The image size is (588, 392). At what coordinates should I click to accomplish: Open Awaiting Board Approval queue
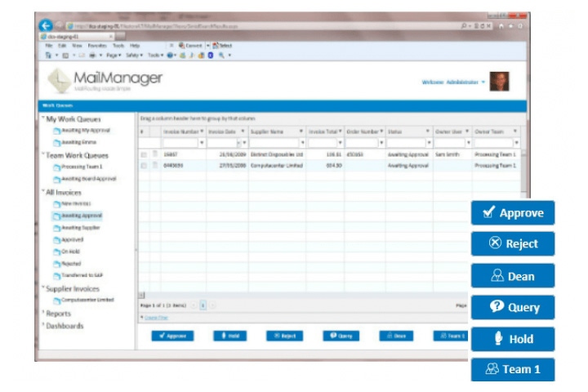click(89, 179)
